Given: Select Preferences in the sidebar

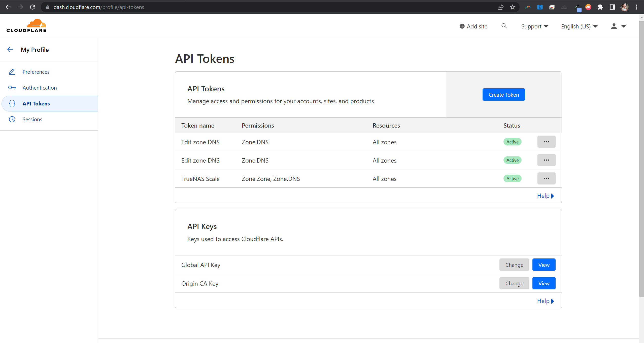Looking at the screenshot, I should point(36,72).
